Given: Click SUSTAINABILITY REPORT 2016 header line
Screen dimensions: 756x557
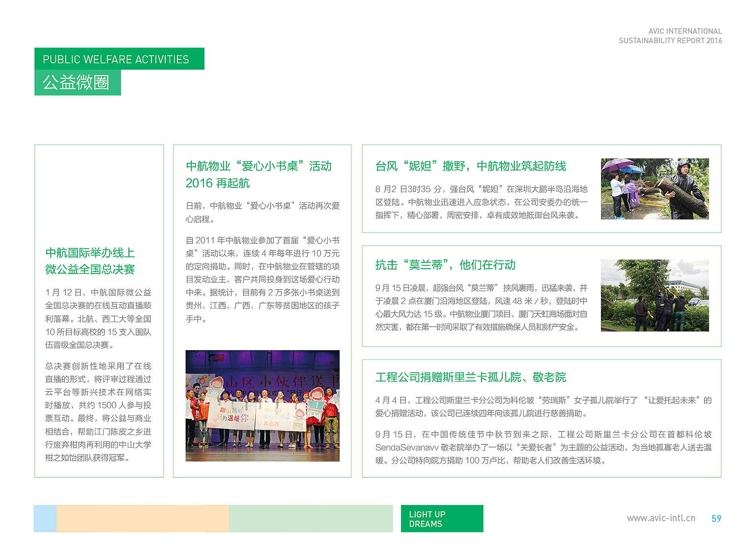Looking at the screenshot, I should click(670, 41).
